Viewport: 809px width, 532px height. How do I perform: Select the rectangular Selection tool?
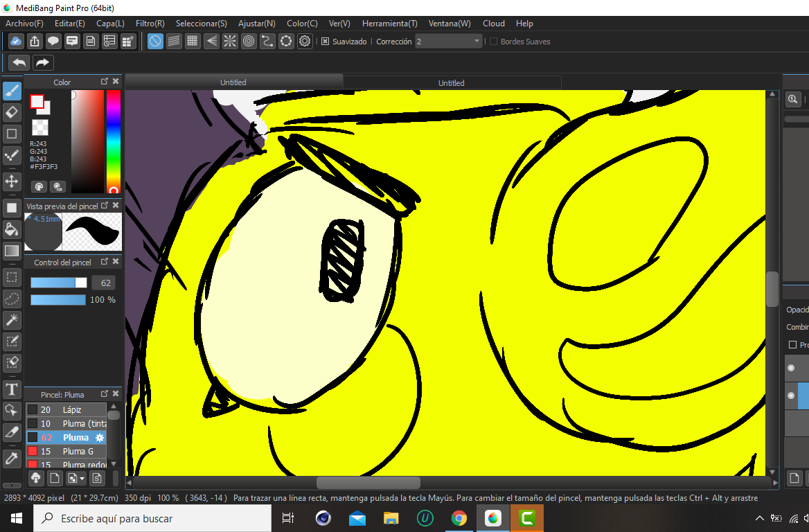click(x=12, y=277)
